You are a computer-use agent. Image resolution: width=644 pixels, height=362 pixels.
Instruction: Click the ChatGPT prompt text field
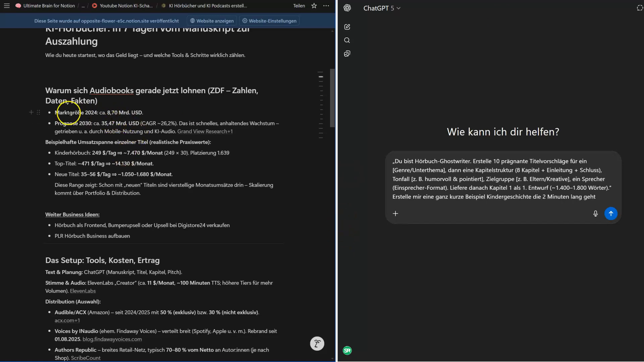503,179
